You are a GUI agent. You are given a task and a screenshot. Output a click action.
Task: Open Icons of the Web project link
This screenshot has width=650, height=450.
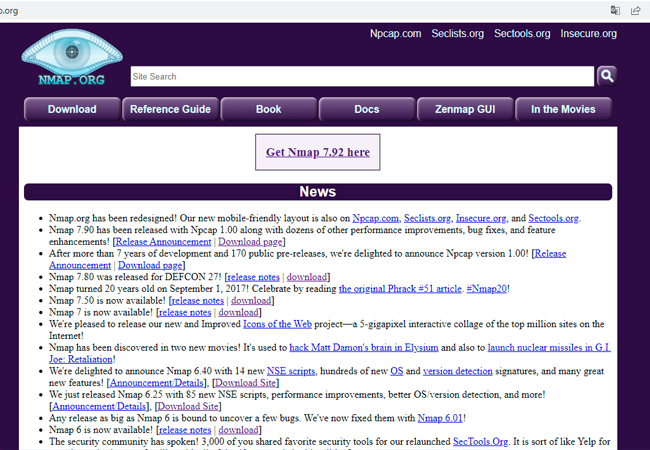tap(277, 324)
